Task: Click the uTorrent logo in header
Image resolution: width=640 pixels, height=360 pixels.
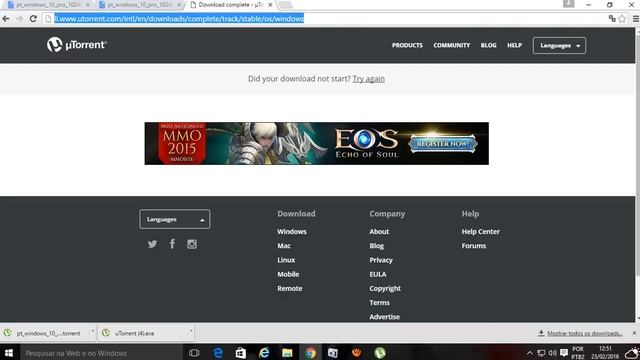Action: click(77, 45)
